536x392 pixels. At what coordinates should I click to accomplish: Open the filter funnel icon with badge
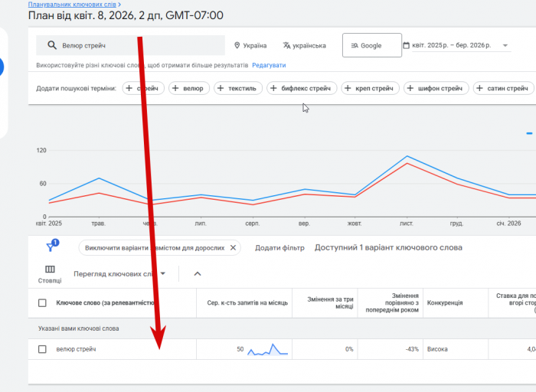52,246
